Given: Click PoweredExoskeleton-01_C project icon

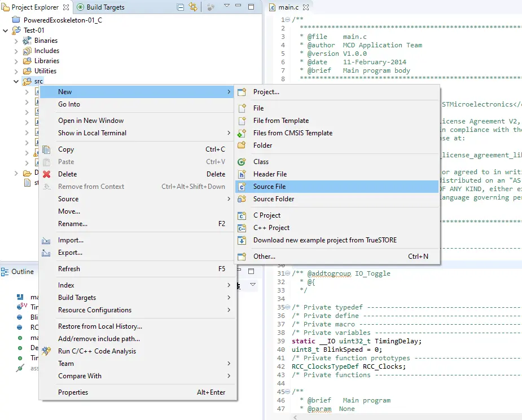Looking at the screenshot, I should (16, 20).
